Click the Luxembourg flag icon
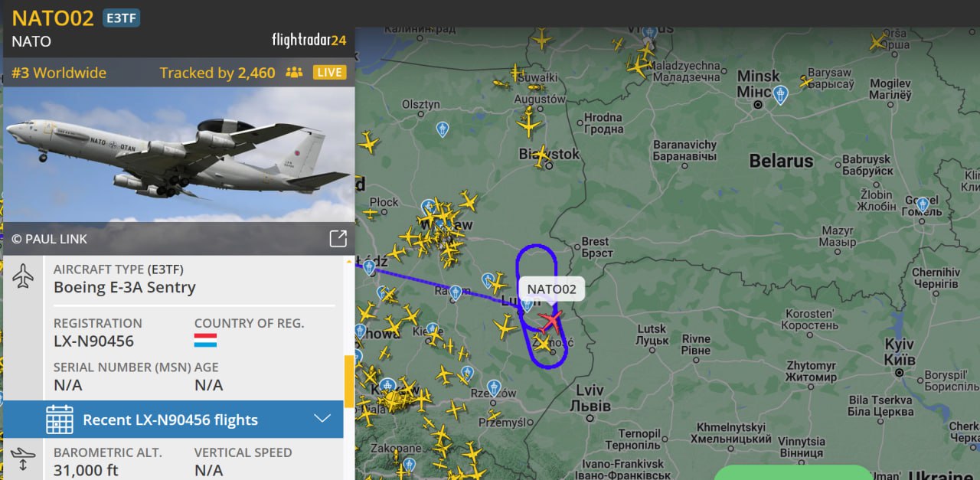 point(205,340)
